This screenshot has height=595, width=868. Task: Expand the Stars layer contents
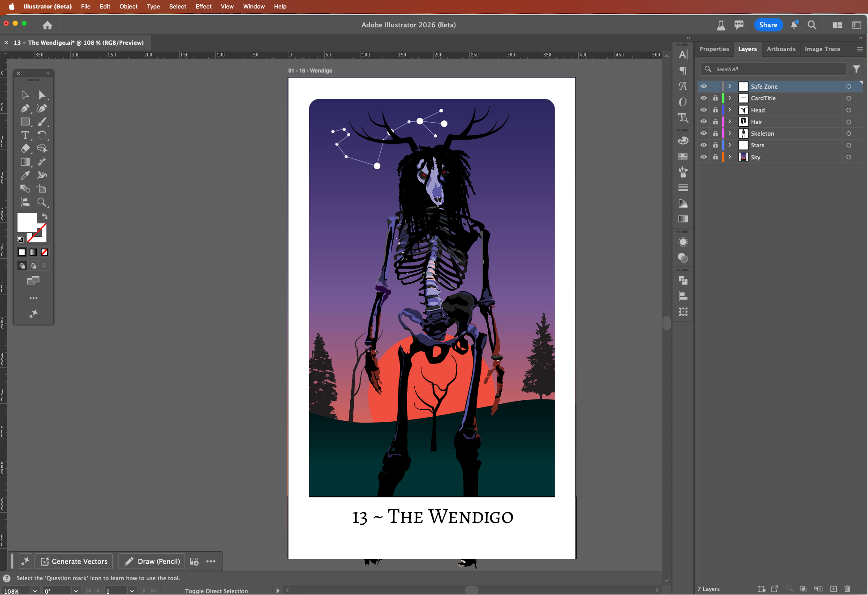click(x=730, y=145)
